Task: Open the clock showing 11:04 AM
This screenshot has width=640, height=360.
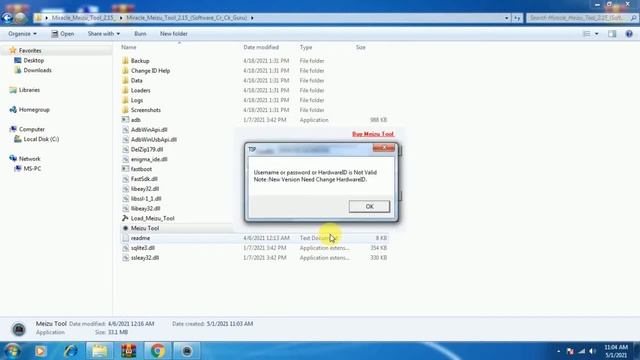Action: coord(616,351)
